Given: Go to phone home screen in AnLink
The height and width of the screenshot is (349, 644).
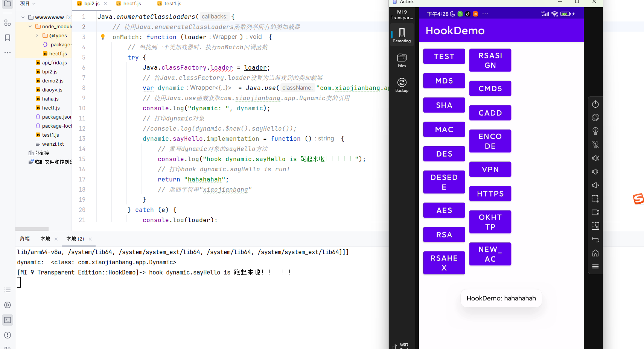Looking at the screenshot, I should click(x=595, y=253).
